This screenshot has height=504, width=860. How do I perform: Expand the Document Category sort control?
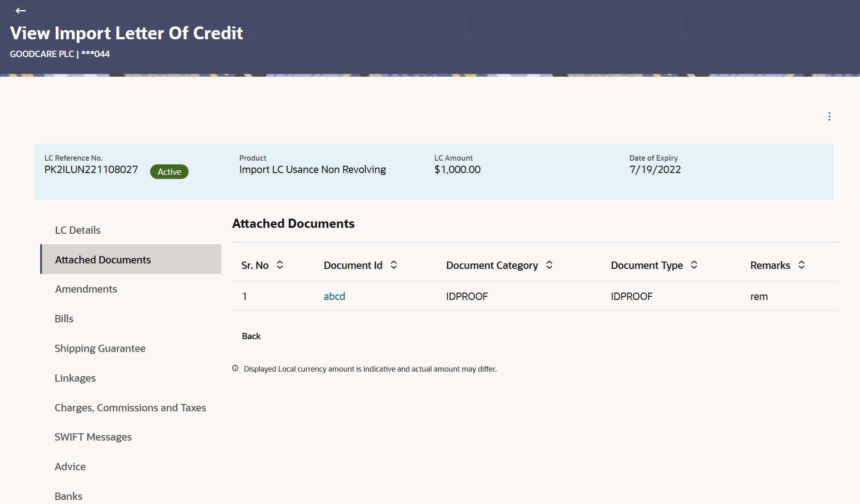[x=549, y=265]
